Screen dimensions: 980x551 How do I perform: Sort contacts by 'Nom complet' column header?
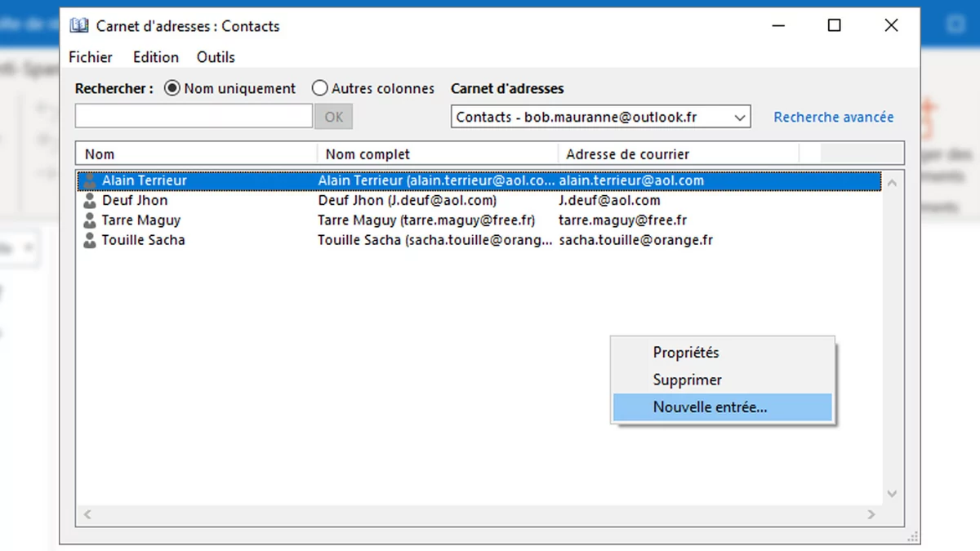(x=367, y=154)
